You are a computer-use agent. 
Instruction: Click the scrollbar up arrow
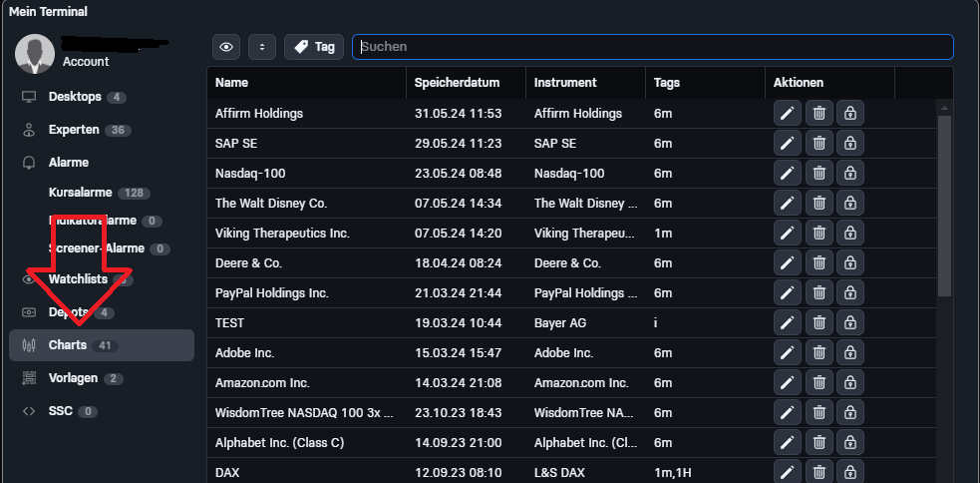pos(944,108)
